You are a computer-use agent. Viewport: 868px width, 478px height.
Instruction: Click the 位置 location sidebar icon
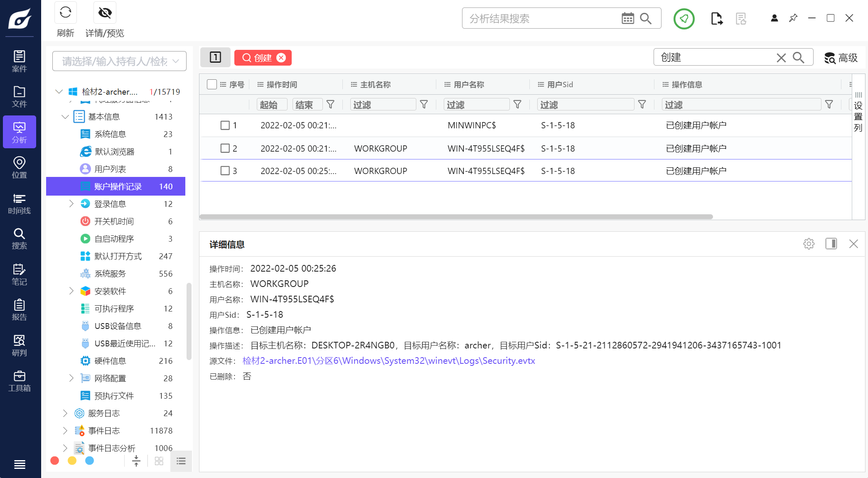[19, 167]
